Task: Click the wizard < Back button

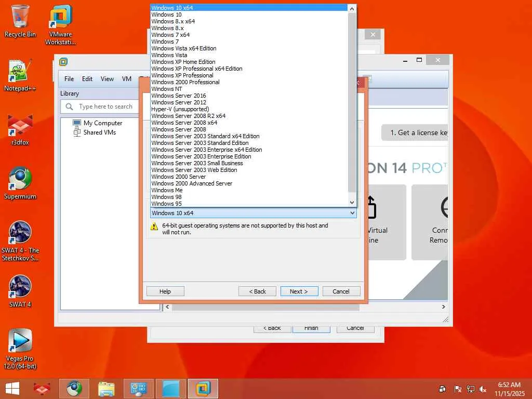Action: (257, 291)
